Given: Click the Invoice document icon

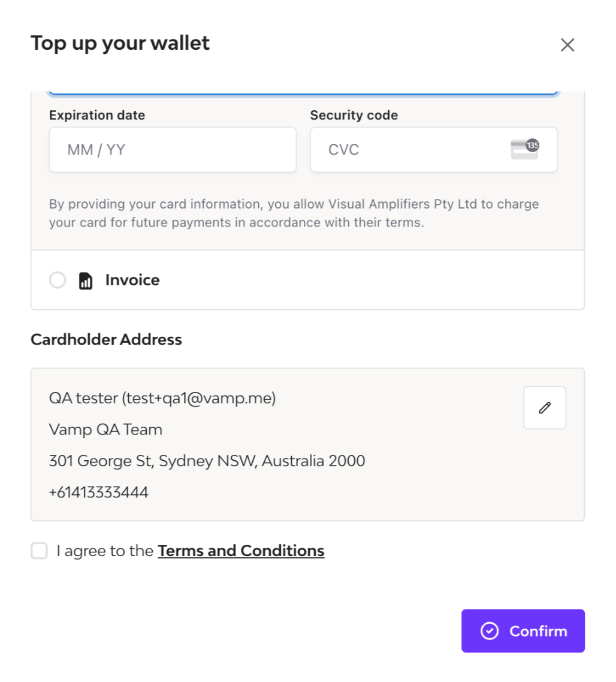Looking at the screenshot, I should coord(86,280).
